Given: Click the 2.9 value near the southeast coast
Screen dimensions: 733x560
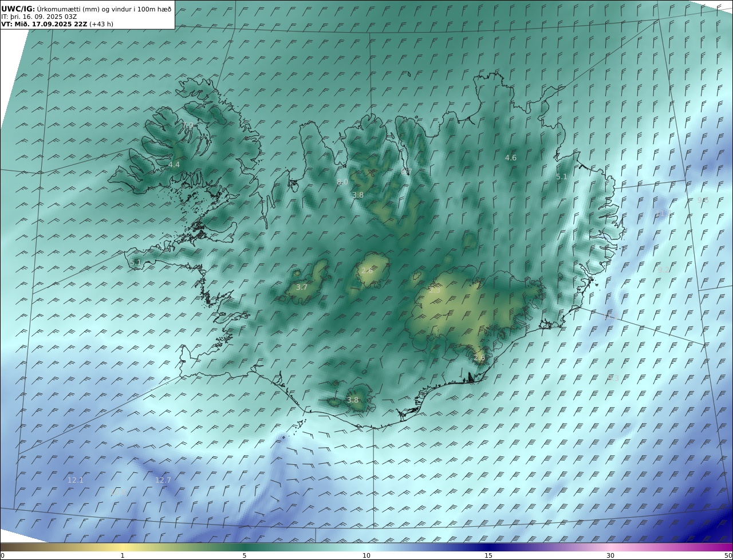Looking at the screenshot, I should [x=479, y=358].
